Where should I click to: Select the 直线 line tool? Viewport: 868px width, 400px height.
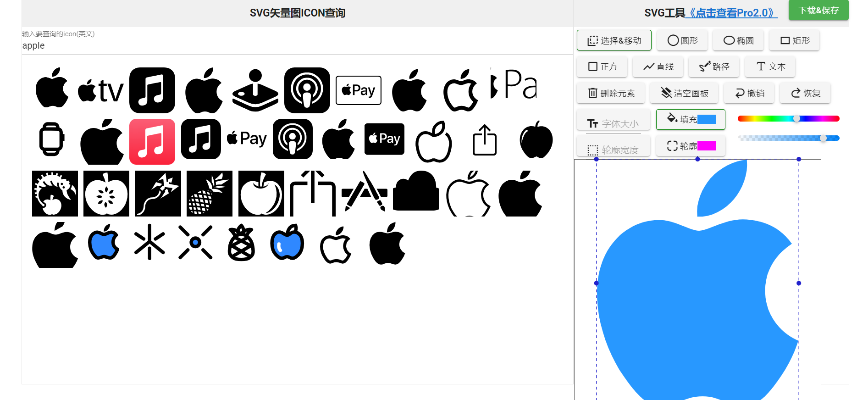(x=658, y=67)
